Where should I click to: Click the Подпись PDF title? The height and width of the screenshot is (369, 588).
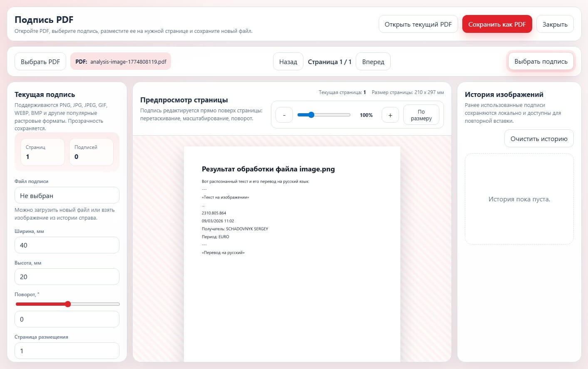(44, 20)
